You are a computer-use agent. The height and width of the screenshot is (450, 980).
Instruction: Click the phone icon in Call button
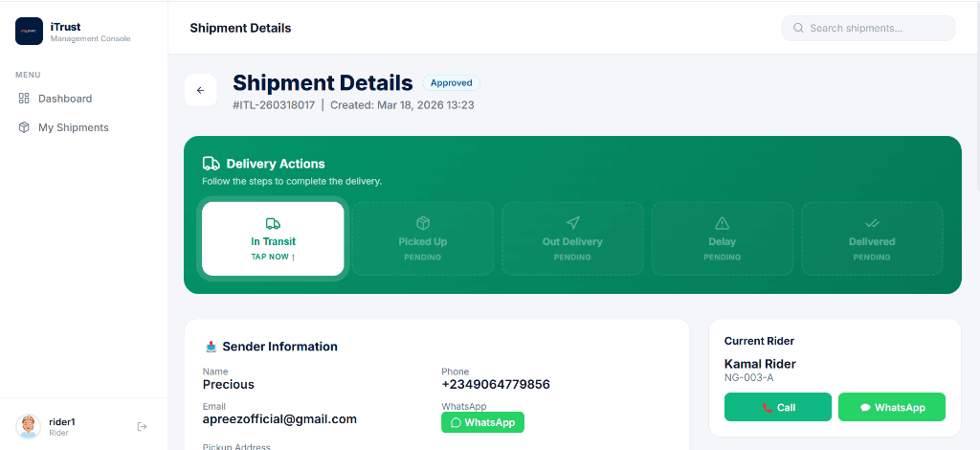(768, 408)
